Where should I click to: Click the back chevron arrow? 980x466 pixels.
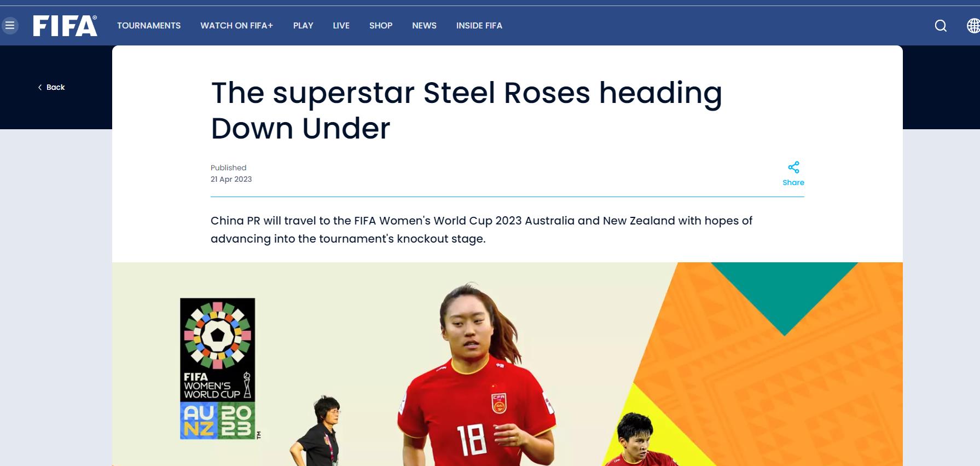[x=40, y=88]
